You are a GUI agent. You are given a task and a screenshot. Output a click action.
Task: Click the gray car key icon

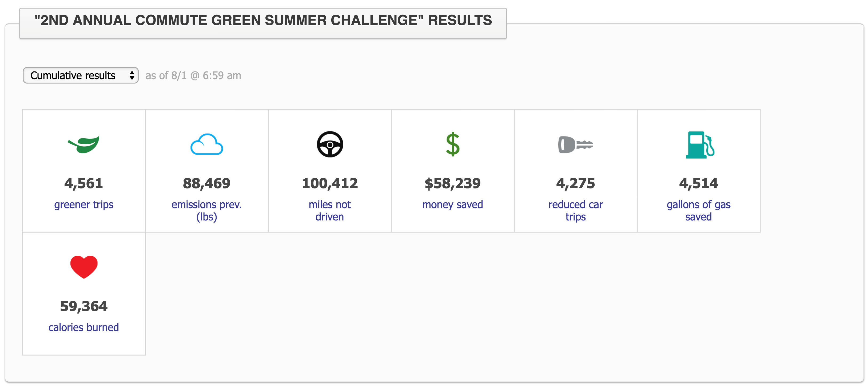pos(576,144)
